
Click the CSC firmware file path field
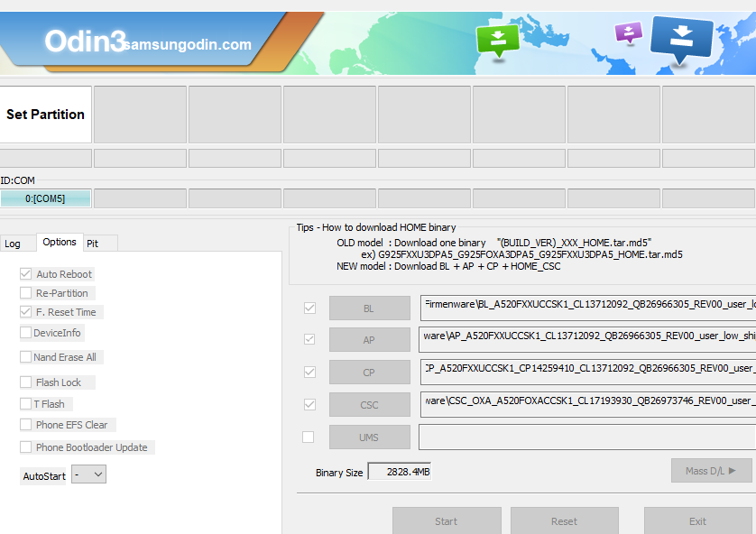588,404
